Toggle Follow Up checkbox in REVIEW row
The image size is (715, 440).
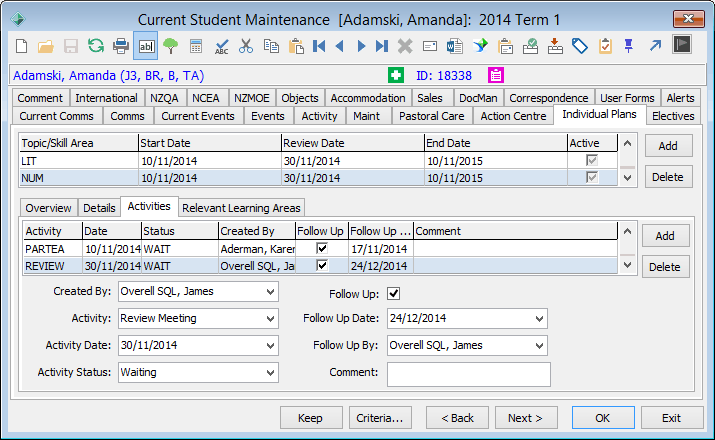click(322, 265)
